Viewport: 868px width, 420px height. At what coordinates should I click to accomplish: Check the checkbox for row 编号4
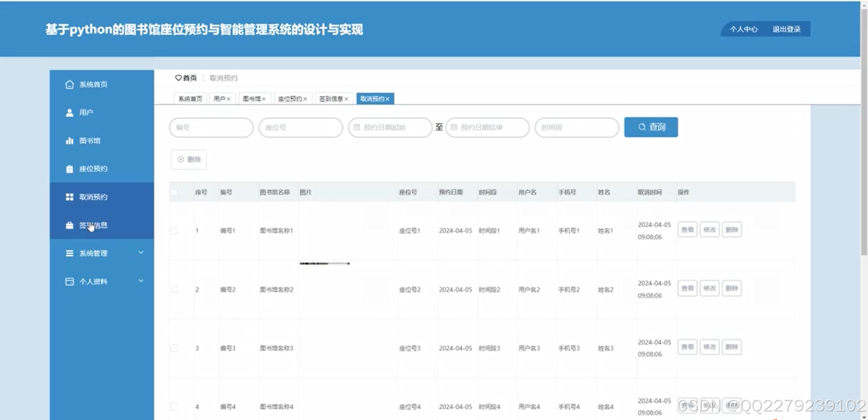click(x=174, y=406)
